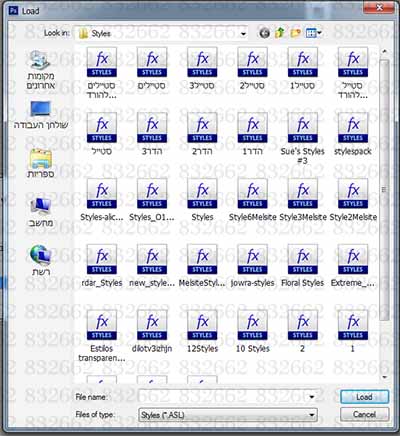This screenshot has width=400, height=436.
Task: Select the stylespack style file
Action: tap(353, 133)
